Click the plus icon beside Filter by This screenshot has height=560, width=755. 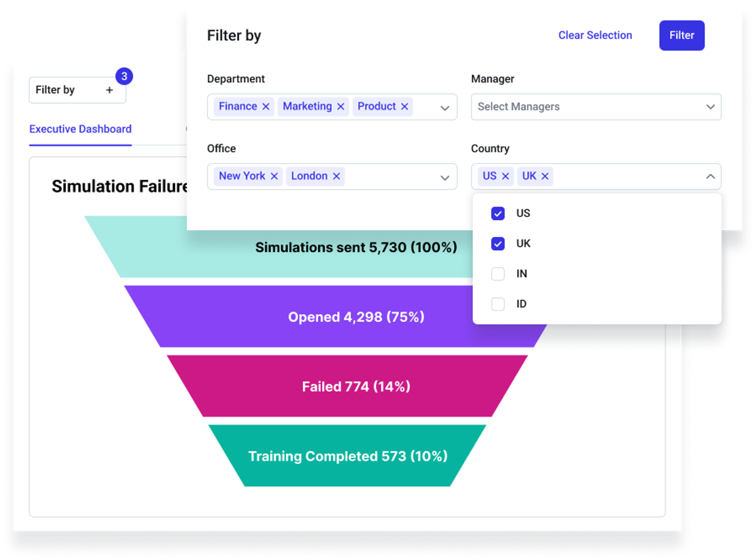pos(110,90)
